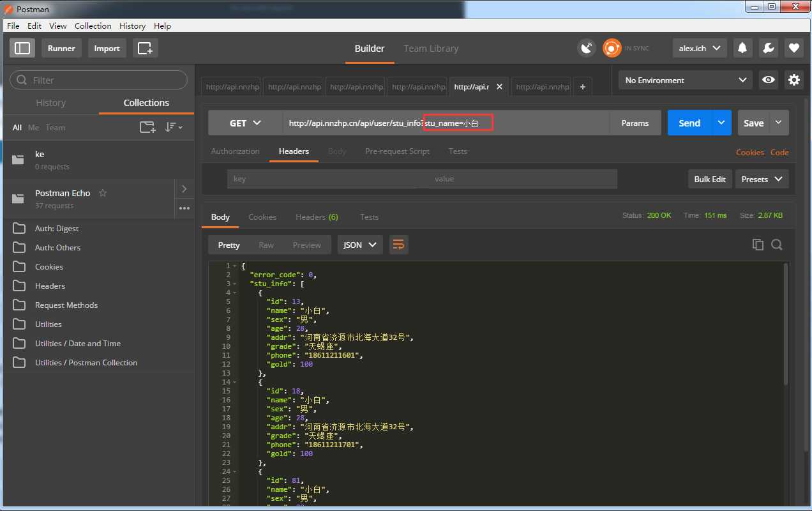Open the Code snippet link

tap(779, 152)
